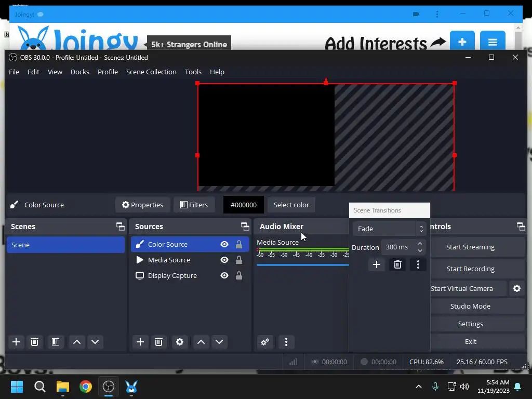Undock the Scenes panel

(120, 227)
